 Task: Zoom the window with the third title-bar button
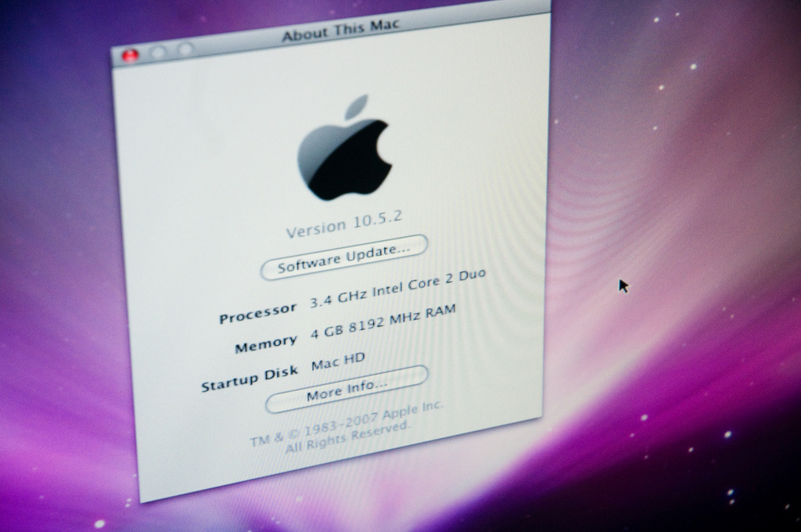(x=185, y=49)
